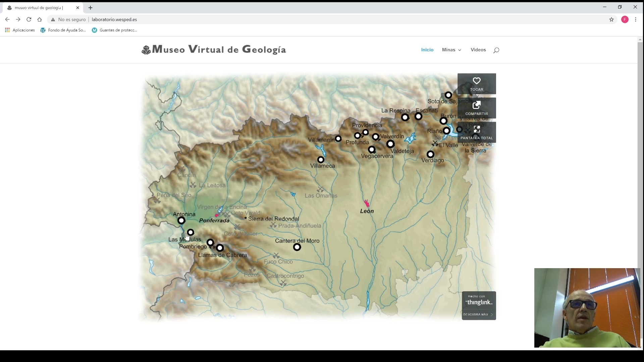The width and height of the screenshot is (644, 362).
Task: Enter fullscreen via Pantalla Total
Action: [477, 132]
